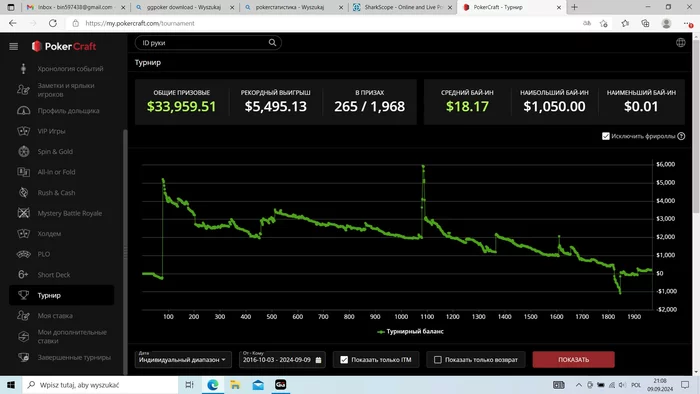Open Task View on the taskbar
Viewport: 700px width, 394px height.
coord(189,385)
